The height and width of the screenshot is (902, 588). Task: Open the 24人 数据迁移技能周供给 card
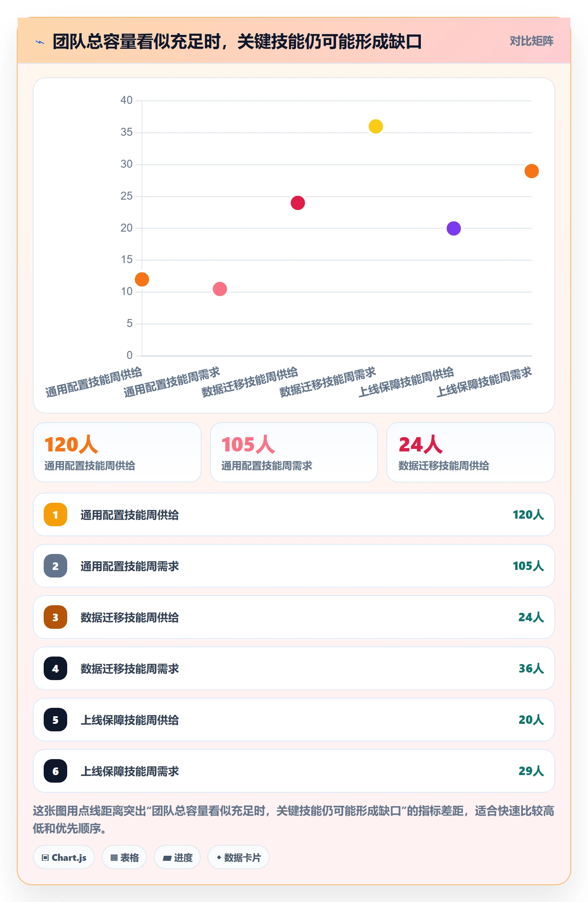471,452
